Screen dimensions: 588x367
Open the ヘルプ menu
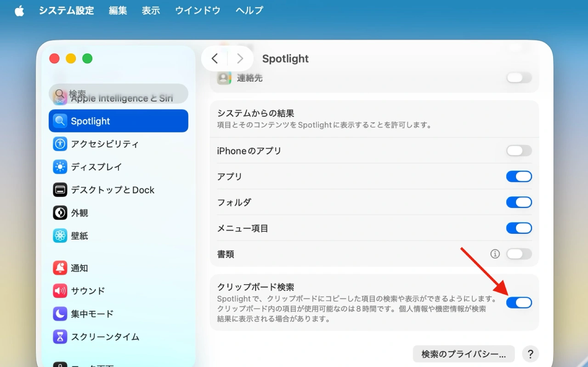(249, 11)
